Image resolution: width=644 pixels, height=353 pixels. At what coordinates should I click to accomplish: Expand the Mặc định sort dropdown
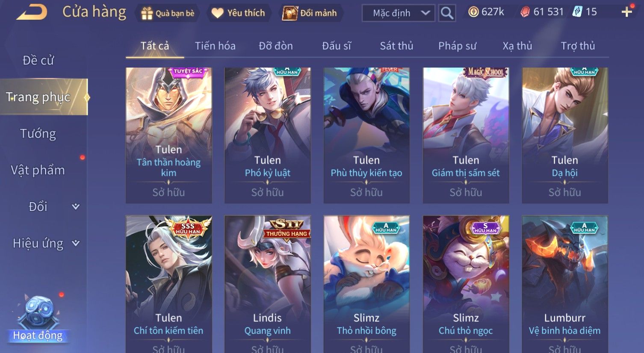[x=399, y=13]
